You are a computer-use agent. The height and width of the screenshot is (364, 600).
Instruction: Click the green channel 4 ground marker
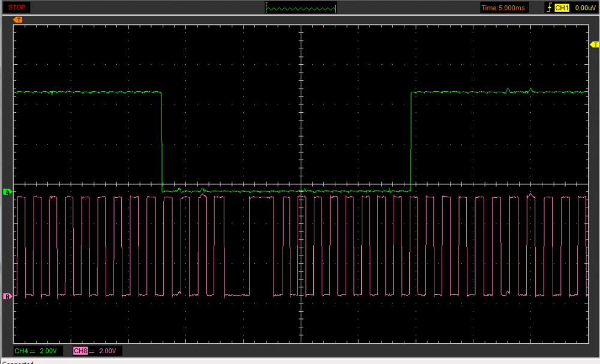click(x=8, y=192)
